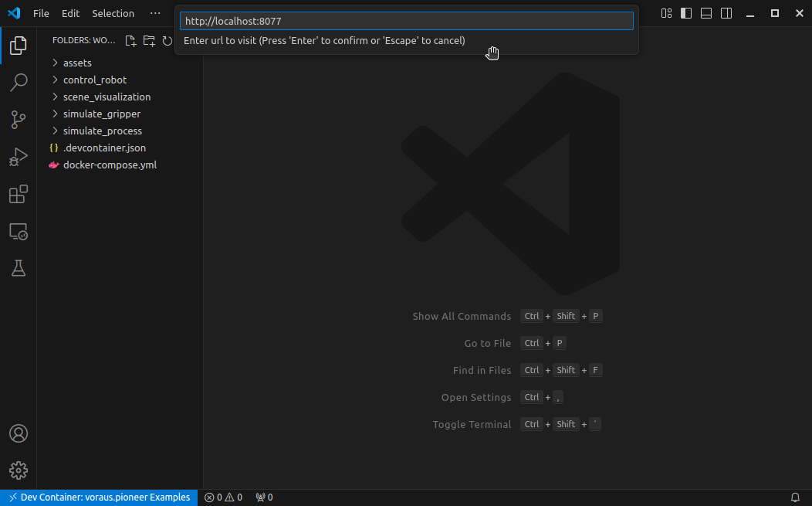Click the Find in Files shortcut hint

pos(528,370)
